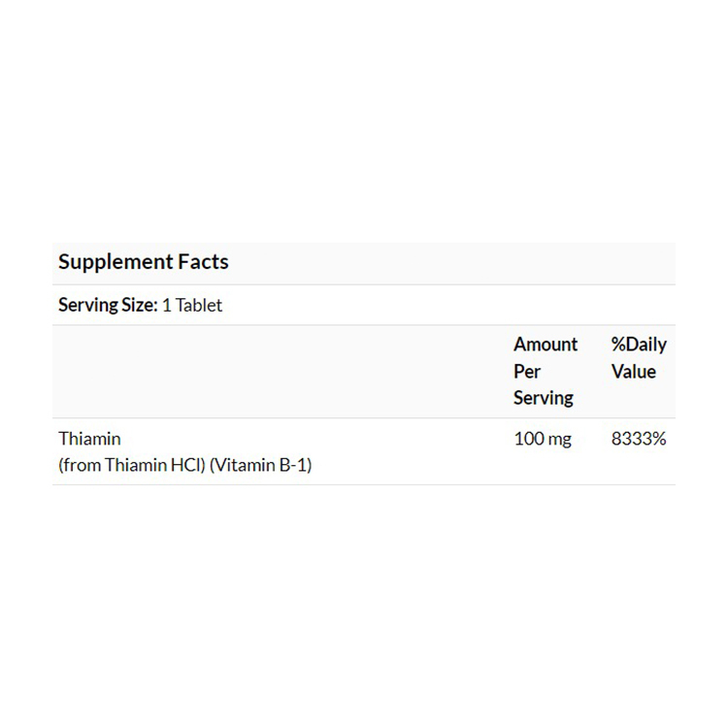
Task: Click the number 1 before Tablet
Action: [x=166, y=305]
